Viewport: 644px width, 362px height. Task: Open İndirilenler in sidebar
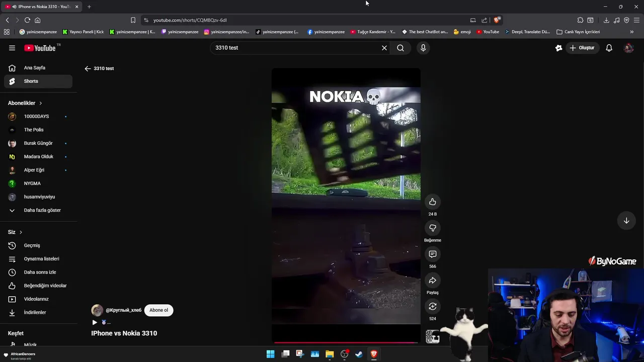pos(38,312)
